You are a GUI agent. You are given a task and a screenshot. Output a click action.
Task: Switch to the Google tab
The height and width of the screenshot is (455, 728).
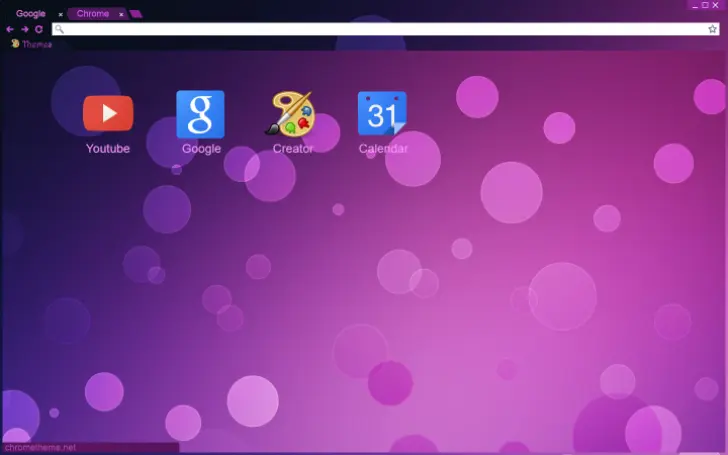(30, 14)
